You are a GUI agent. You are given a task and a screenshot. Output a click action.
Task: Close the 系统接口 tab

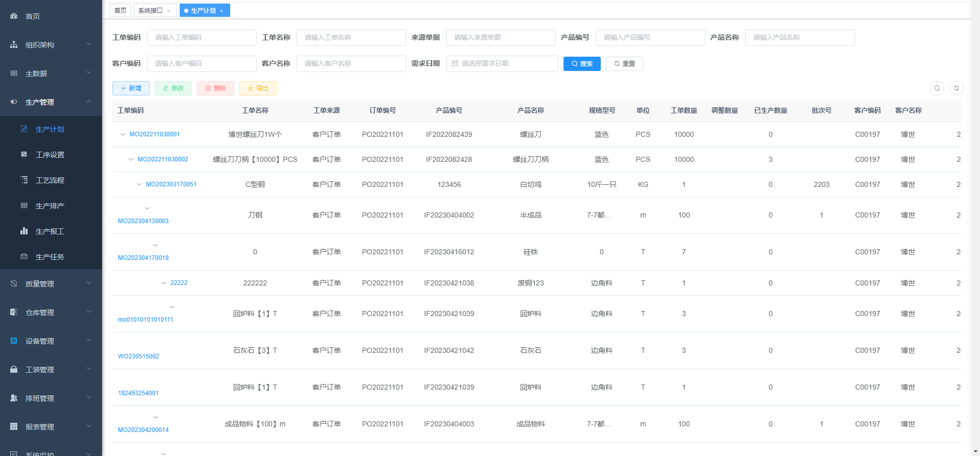[x=168, y=11]
